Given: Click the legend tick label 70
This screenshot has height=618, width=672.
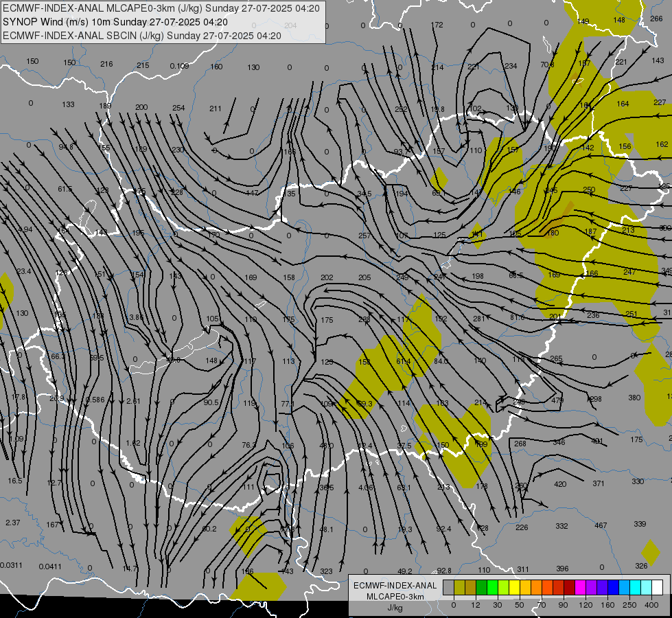Looking at the screenshot, I should [542, 605].
